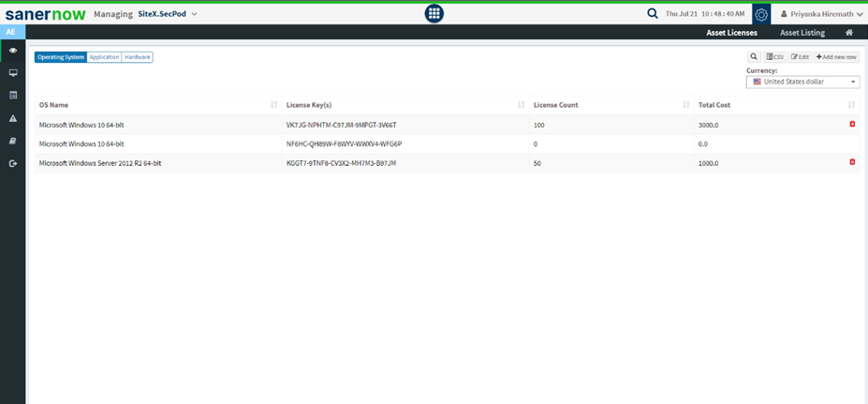868x404 pixels.
Task: Open the apps grid launcher icon
Action: click(x=434, y=14)
